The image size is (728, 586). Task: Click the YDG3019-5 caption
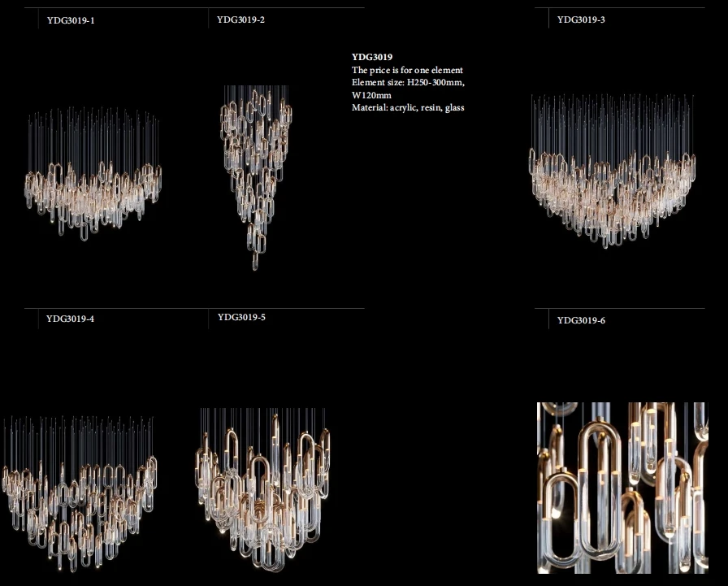241,317
